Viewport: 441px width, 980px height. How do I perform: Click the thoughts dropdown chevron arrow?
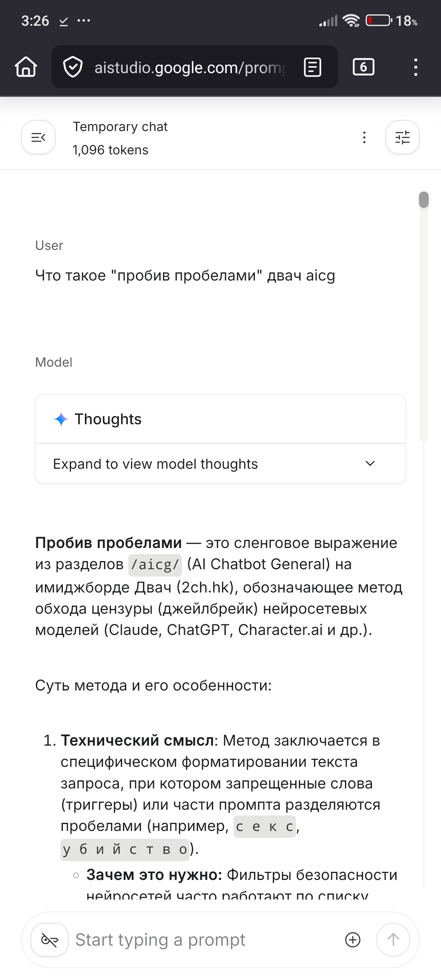(x=370, y=463)
